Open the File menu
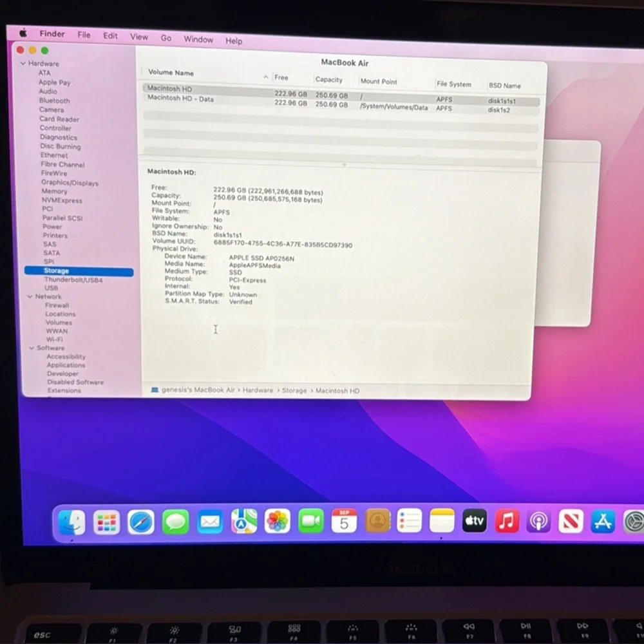 (x=84, y=35)
